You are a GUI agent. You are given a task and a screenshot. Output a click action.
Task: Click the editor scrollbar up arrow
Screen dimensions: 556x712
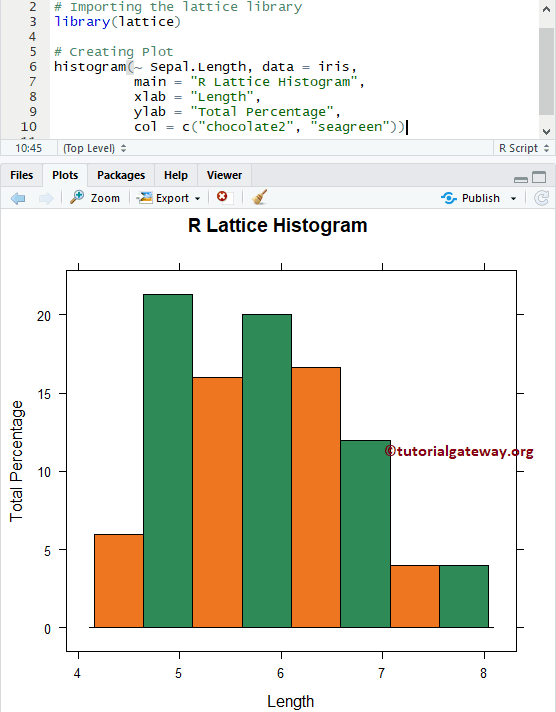546,9
